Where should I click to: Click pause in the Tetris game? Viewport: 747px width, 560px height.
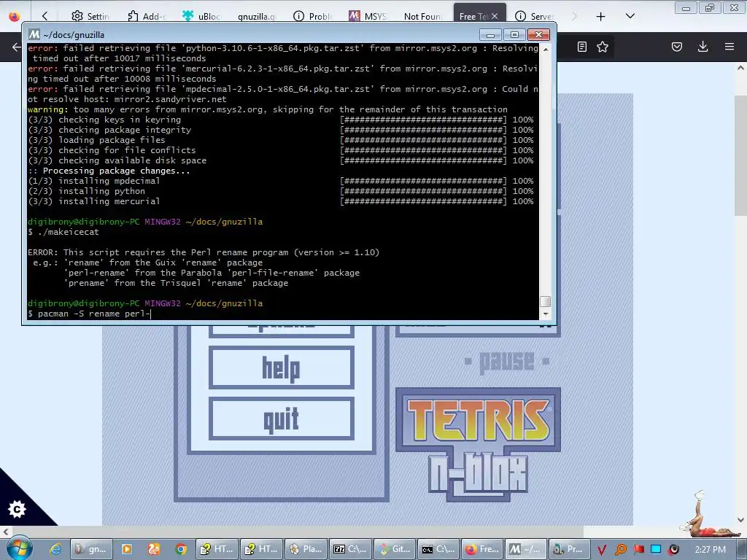click(506, 362)
